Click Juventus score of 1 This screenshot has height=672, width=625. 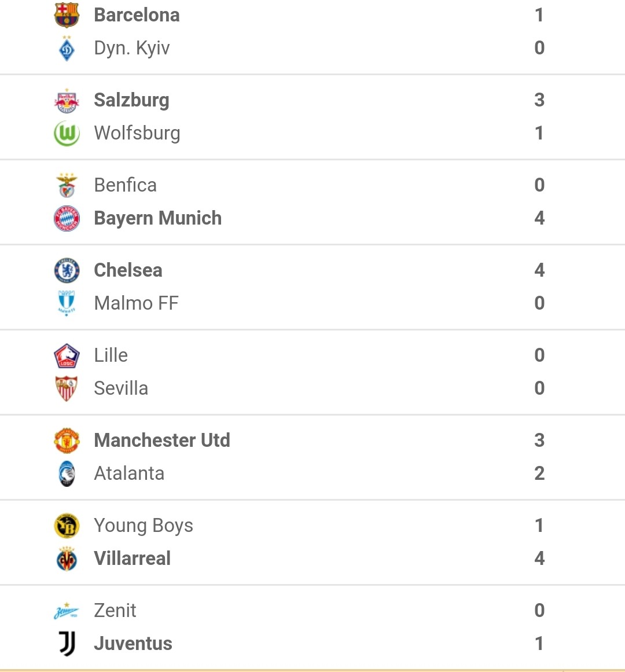click(x=539, y=643)
